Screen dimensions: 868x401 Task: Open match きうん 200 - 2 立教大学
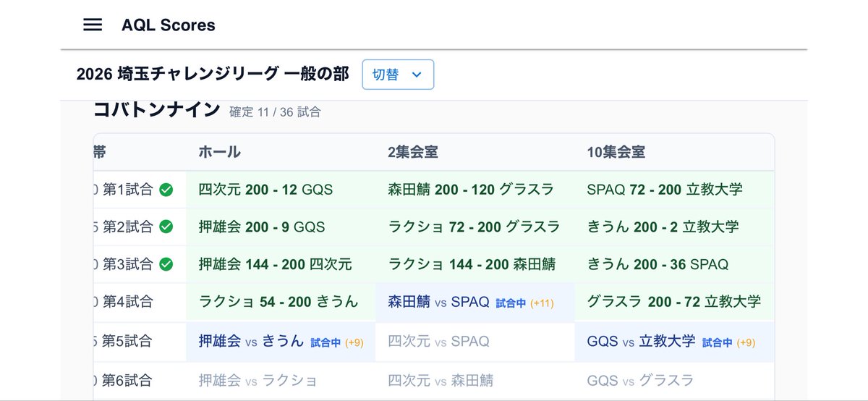[x=674, y=227]
